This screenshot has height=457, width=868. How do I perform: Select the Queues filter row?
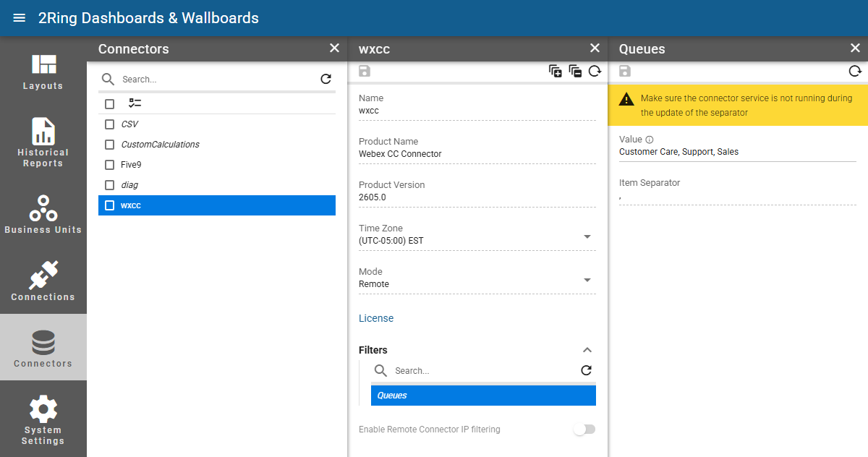click(x=483, y=396)
